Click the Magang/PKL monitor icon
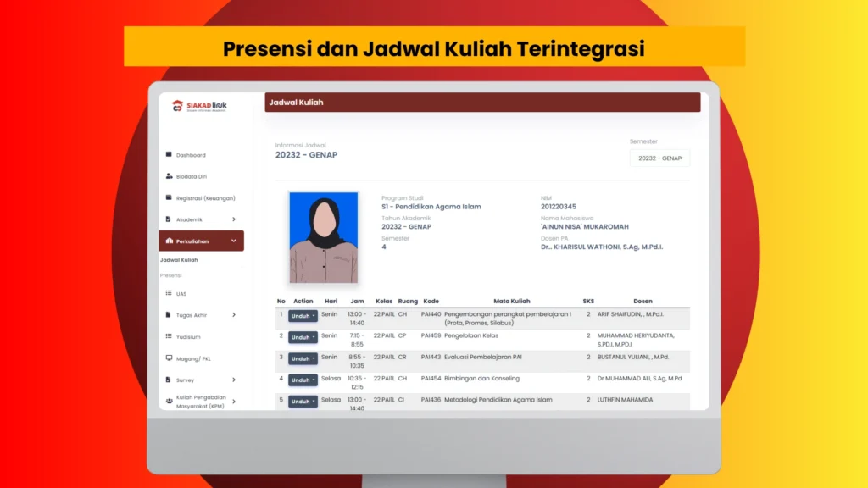 click(x=169, y=358)
